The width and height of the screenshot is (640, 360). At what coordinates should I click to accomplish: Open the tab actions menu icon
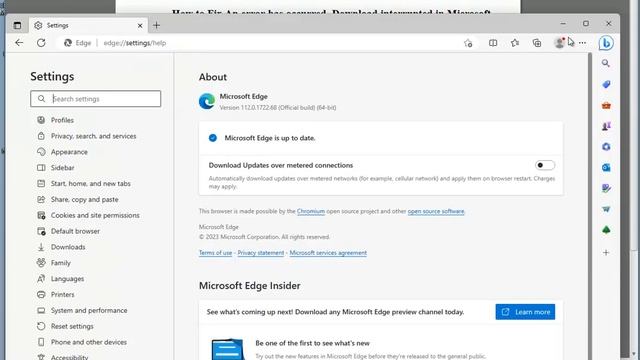[x=17, y=25]
